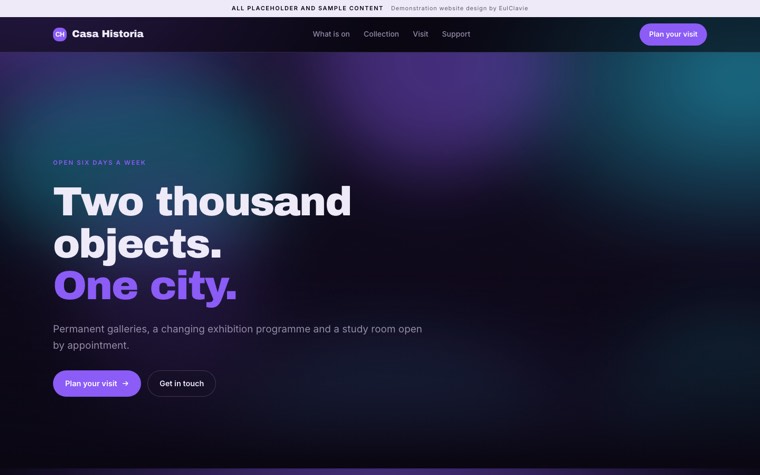The width and height of the screenshot is (760, 475).
Task: Click the Permanent galleries description paragraph
Action: coord(238,337)
